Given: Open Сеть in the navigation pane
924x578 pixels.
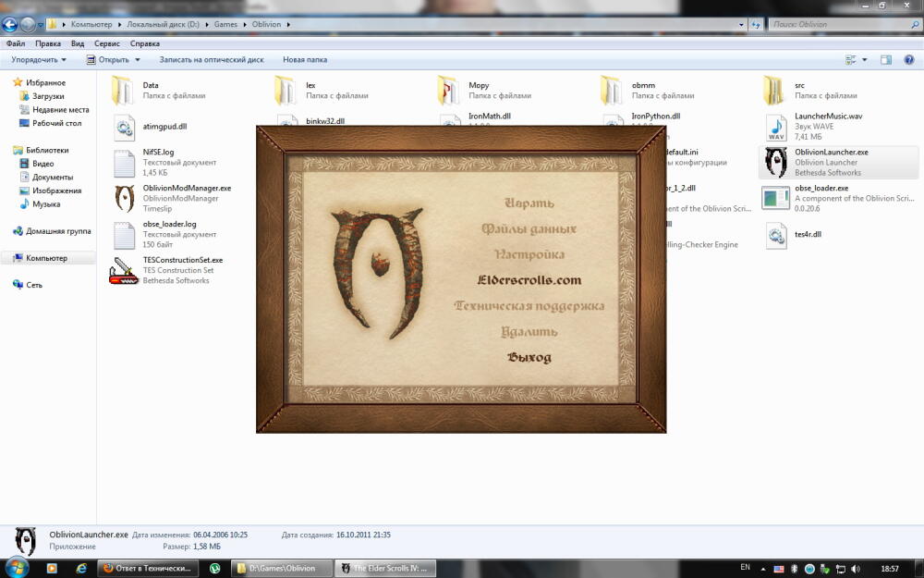Looking at the screenshot, I should coord(34,285).
